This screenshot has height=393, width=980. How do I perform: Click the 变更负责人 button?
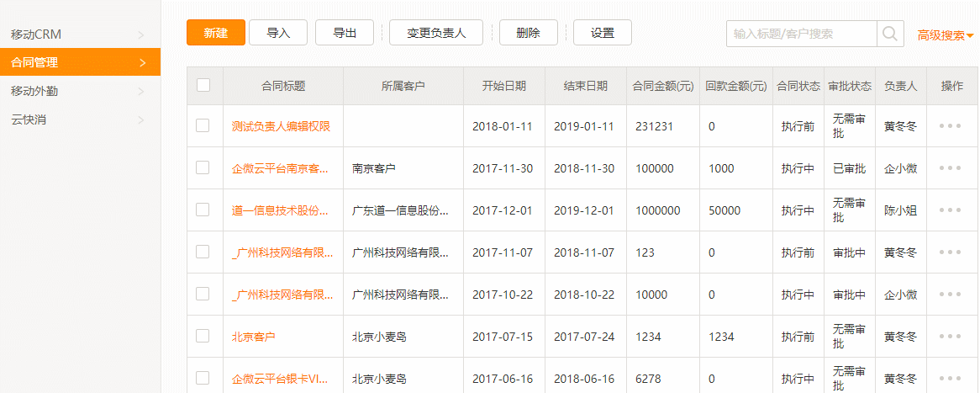tap(436, 33)
